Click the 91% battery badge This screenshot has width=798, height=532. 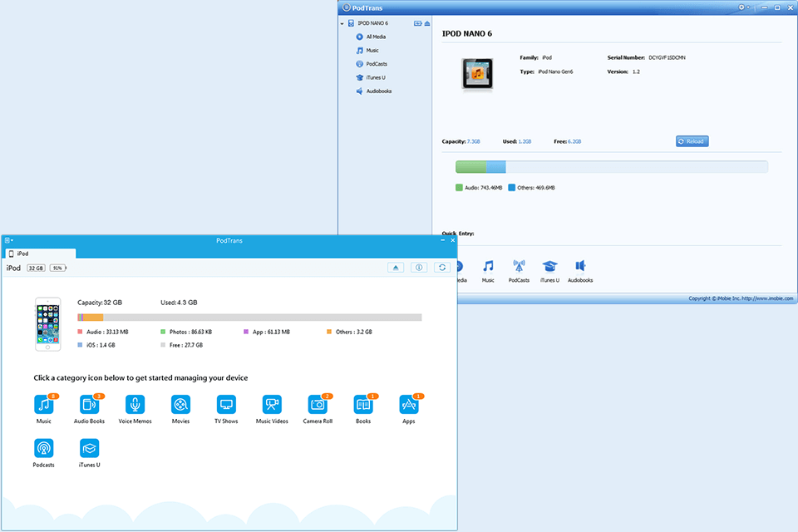[x=57, y=268]
